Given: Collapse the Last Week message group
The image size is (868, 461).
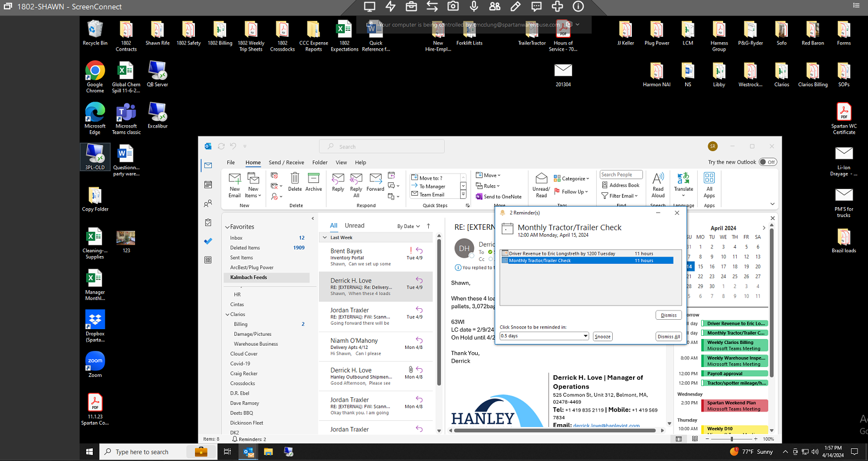Looking at the screenshot, I should tap(325, 238).
